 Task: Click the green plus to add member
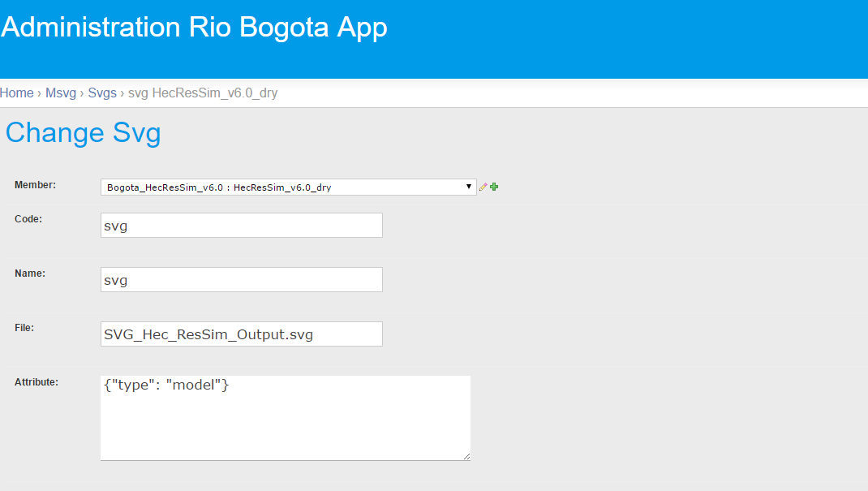[494, 187]
